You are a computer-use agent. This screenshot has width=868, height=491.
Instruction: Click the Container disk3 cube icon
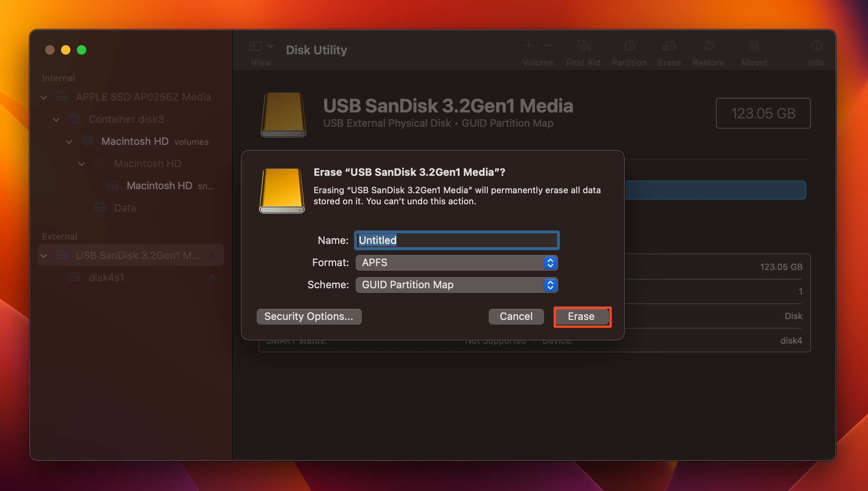(x=74, y=119)
